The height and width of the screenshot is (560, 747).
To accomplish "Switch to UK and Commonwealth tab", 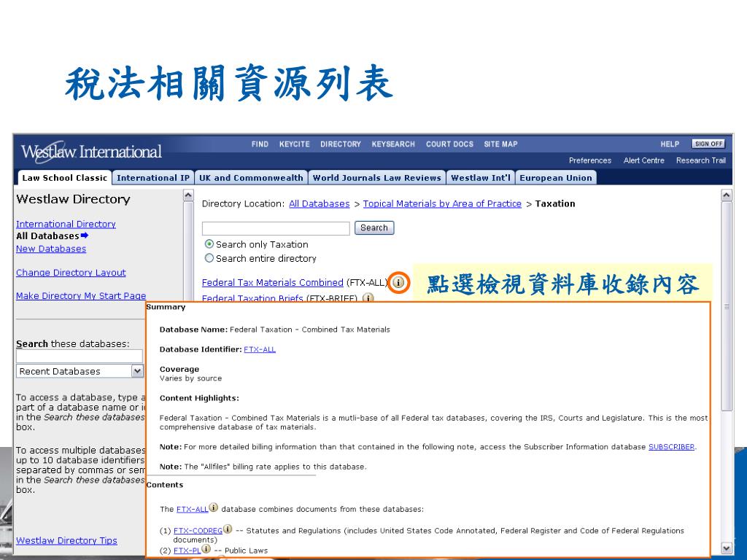I will click(251, 178).
